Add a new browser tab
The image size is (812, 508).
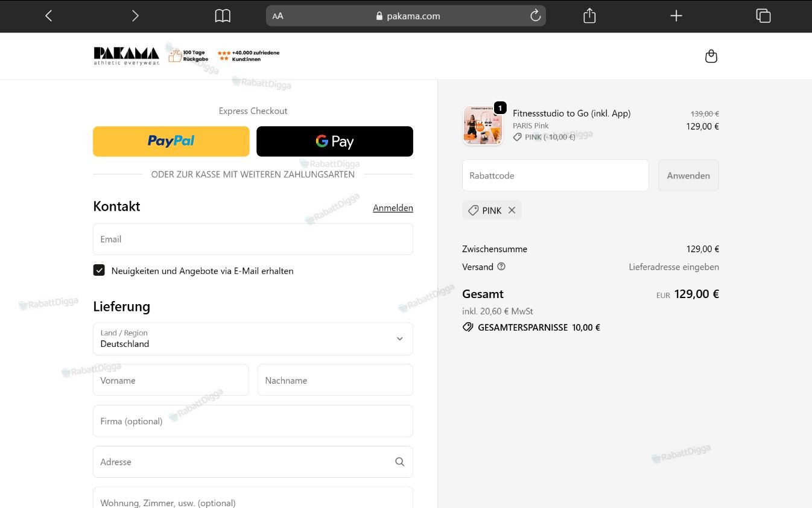click(676, 16)
